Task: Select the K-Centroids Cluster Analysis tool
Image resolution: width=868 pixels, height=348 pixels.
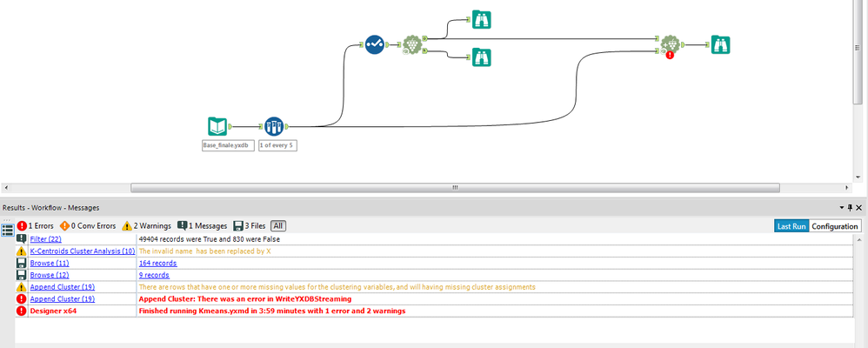Action: [x=412, y=44]
